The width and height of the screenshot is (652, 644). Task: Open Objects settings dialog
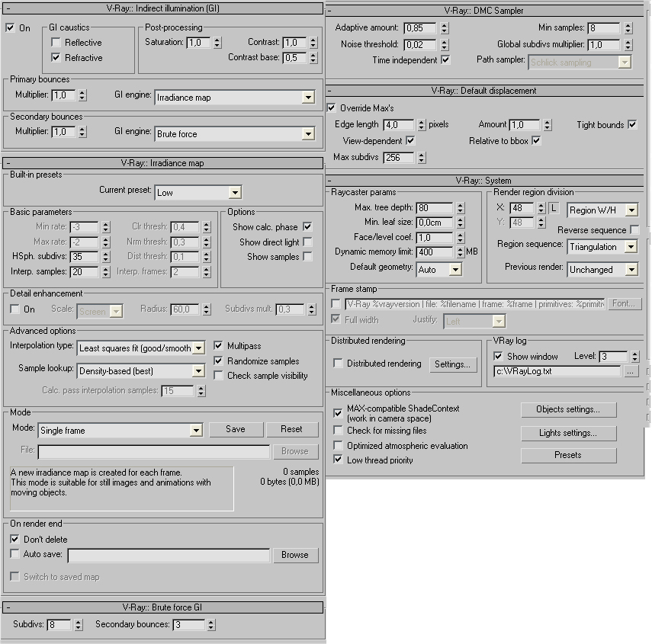click(568, 410)
